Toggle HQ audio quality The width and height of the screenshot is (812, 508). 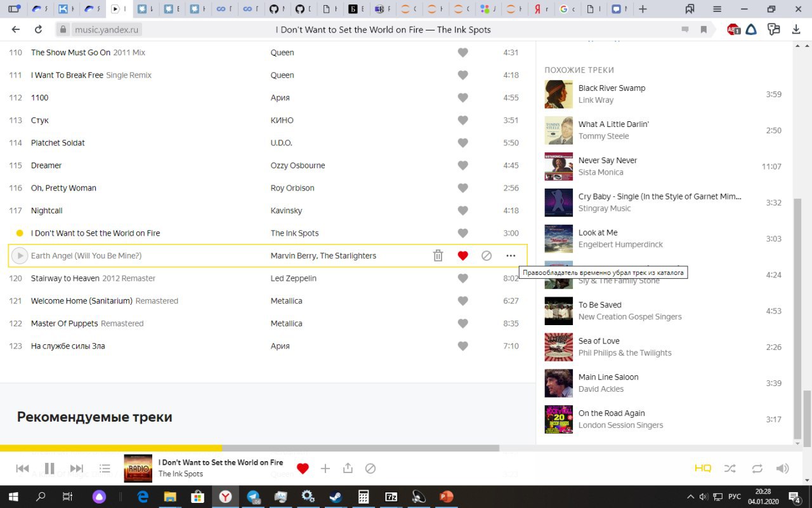coord(703,469)
